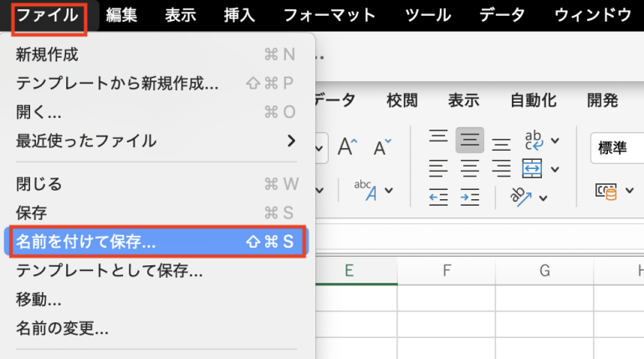644x359 pixels.
Task: Choose 新規作成 from the file menu
Action: (x=156, y=54)
